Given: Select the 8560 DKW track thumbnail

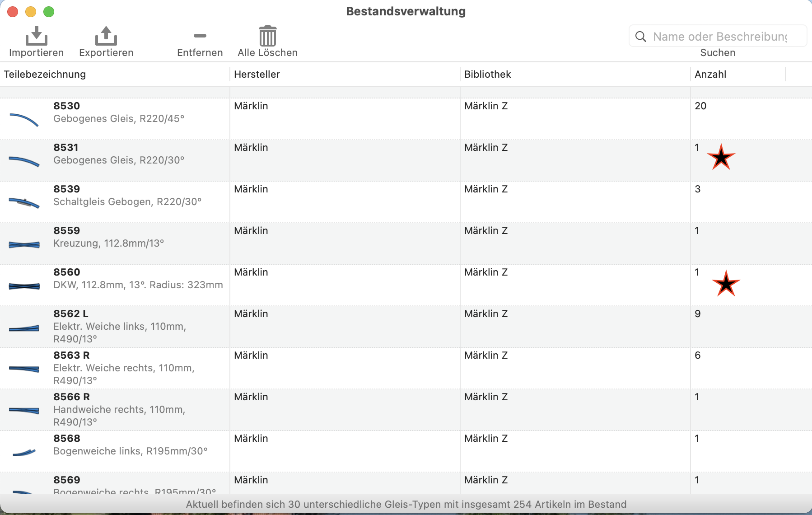Looking at the screenshot, I should coord(24,286).
